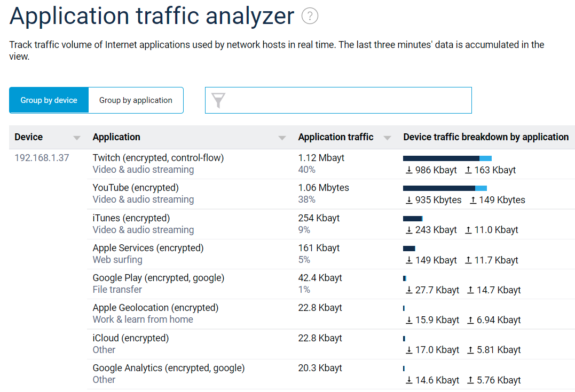Open the Device column sort dropdown
Image resolution: width=575 pixels, height=392 pixels.
pyautogui.click(x=77, y=137)
